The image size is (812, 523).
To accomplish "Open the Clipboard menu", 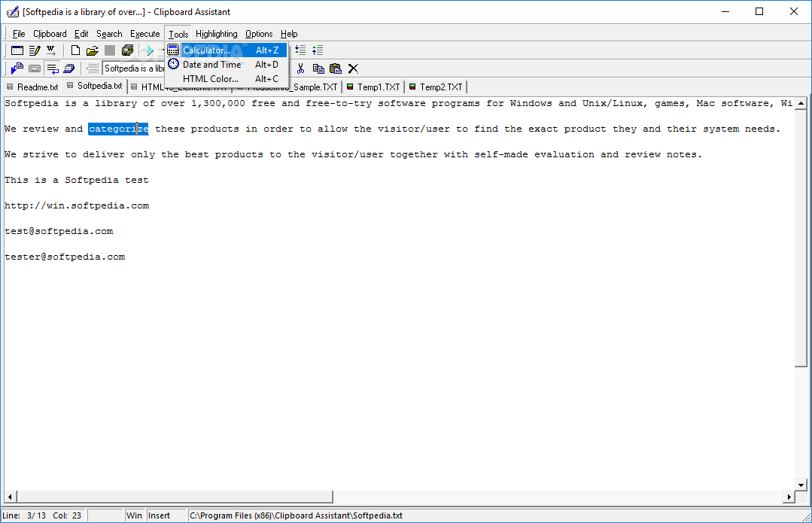I will pos(50,34).
